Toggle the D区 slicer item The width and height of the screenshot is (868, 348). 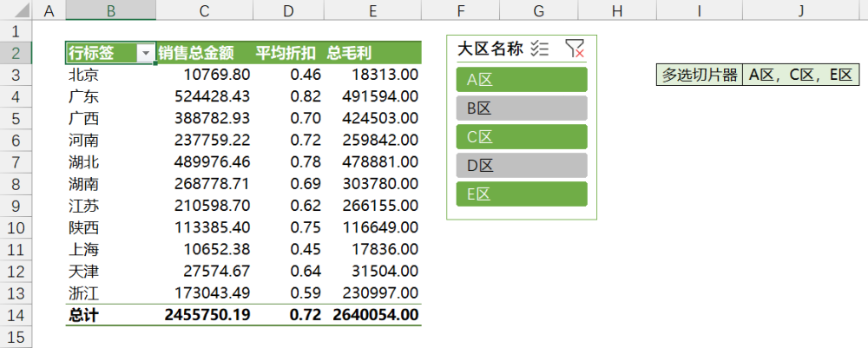(x=522, y=166)
